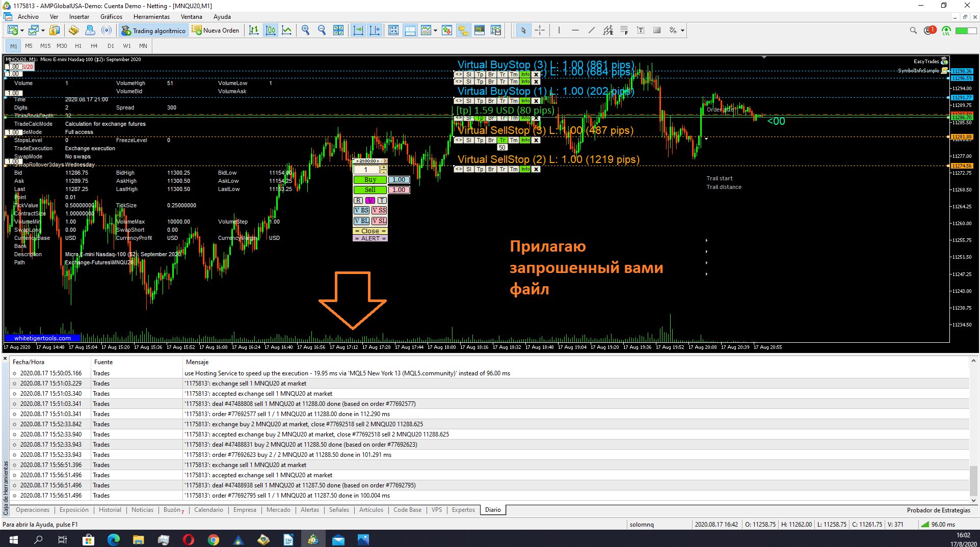Screen dimensions: 980x547
Task: Zoom out of the chart
Action: [x=322, y=31]
